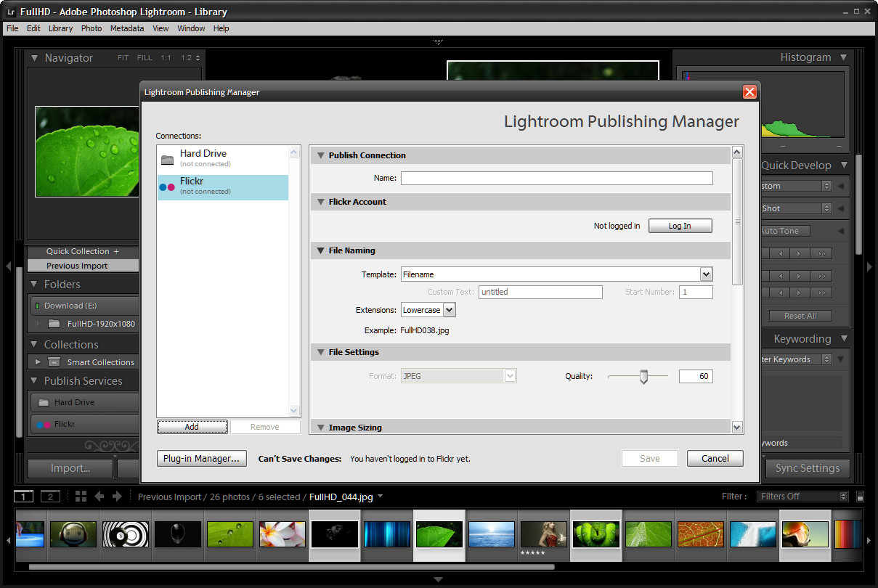Screen dimensions: 878x588
Task: Hide the left panel with the edge arrow
Action: 8,267
